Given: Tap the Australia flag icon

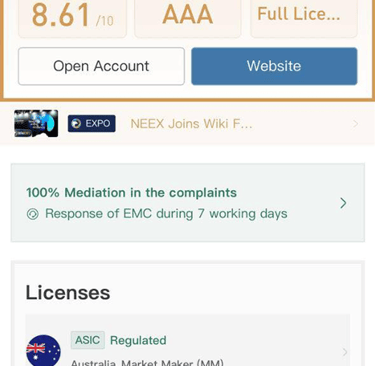Looking at the screenshot, I should pyautogui.click(x=43, y=351).
